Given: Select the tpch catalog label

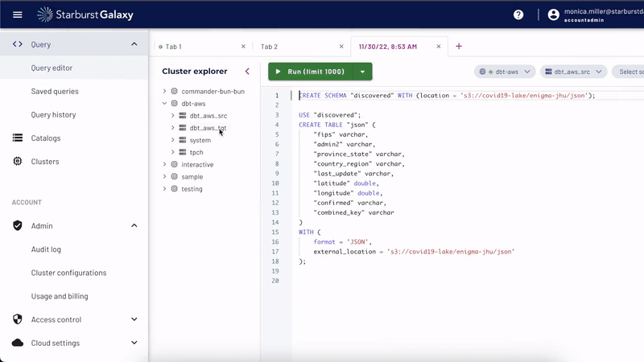Looking at the screenshot, I should tap(196, 152).
